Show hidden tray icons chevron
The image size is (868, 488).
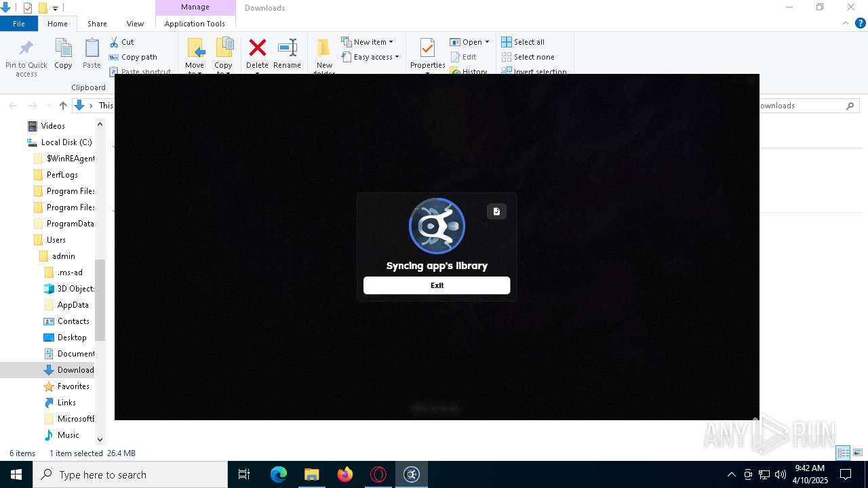[731, 474]
